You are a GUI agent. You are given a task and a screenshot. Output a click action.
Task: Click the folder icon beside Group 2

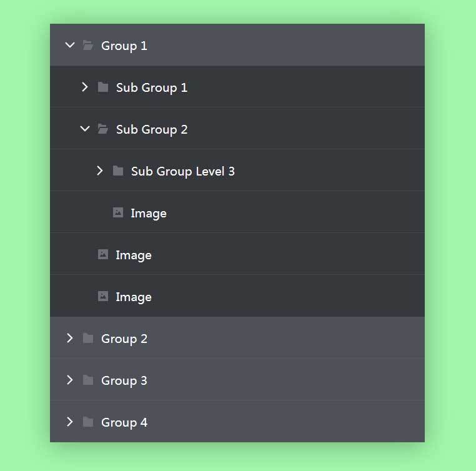tap(88, 339)
